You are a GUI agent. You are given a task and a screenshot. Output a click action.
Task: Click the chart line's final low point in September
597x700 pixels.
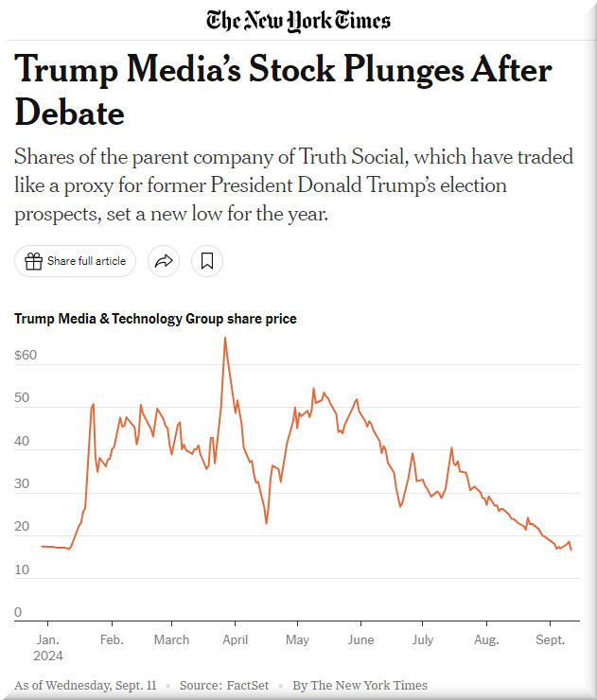click(x=571, y=550)
